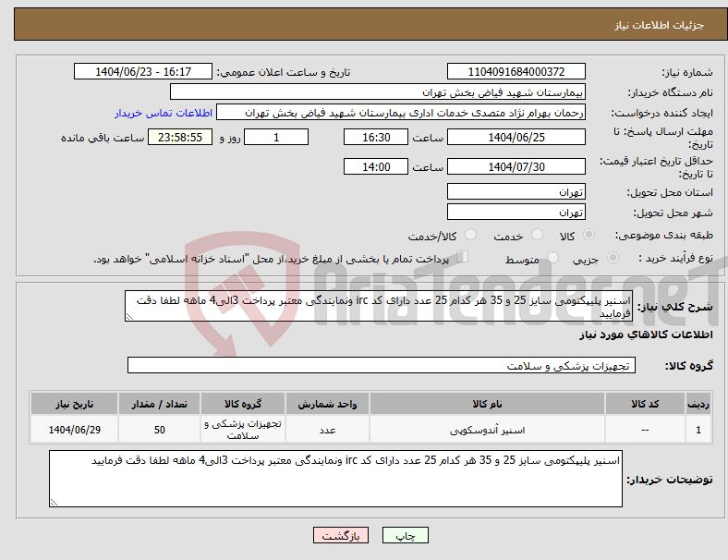728x560 pixels.
Task: Select the کالا/خدمت radio button
Action: [471, 235]
